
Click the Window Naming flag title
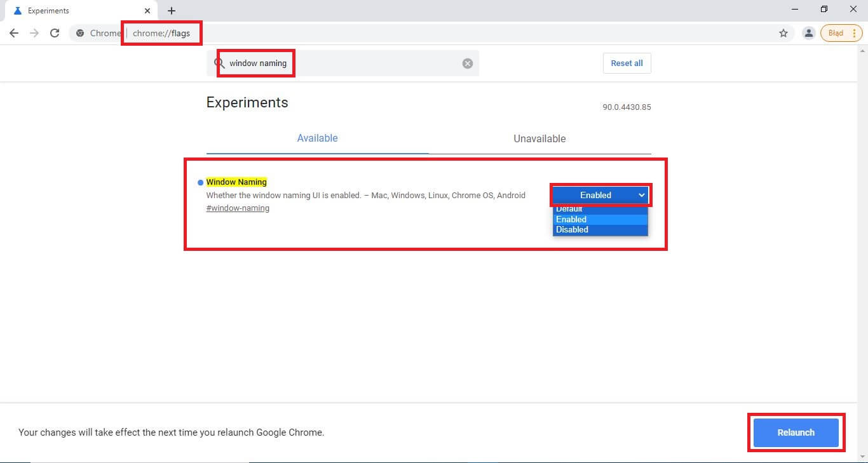click(236, 182)
